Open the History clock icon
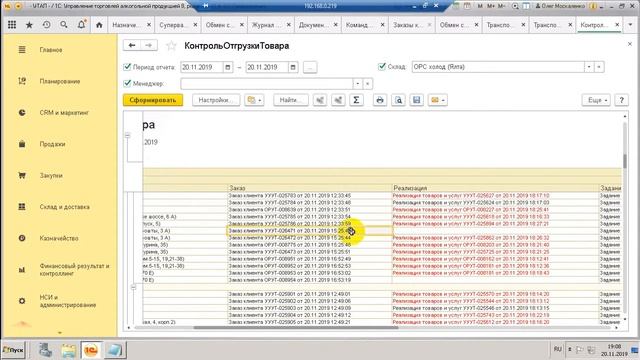 (x=47, y=25)
